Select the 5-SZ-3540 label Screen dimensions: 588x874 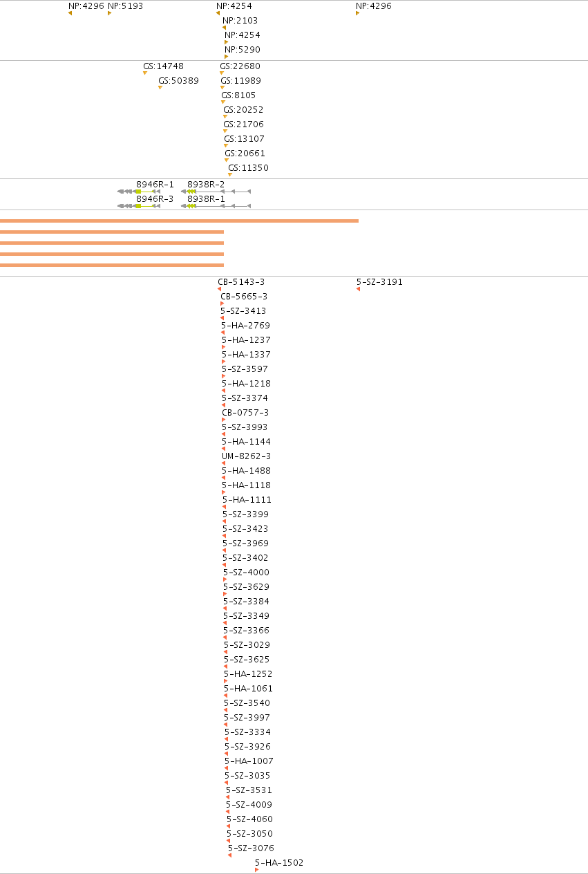pyautogui.click(x=247, y=703)
